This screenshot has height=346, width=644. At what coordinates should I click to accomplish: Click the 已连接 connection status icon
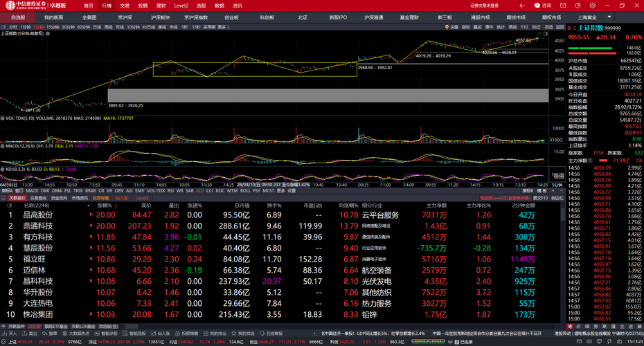point(457,342)
